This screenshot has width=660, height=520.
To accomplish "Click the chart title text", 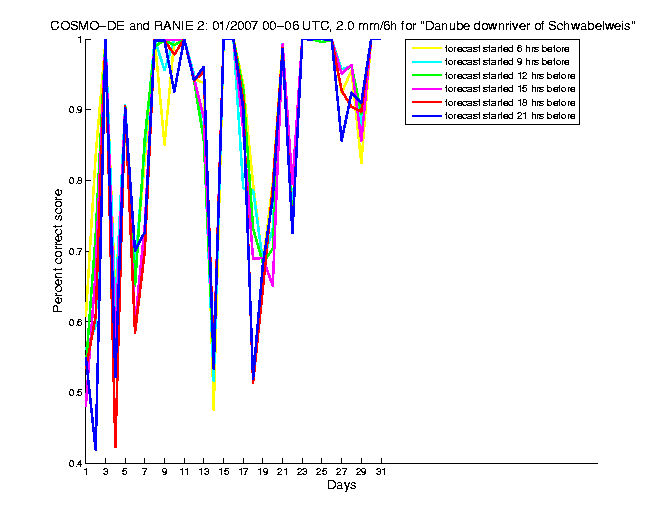I will 343,26.
